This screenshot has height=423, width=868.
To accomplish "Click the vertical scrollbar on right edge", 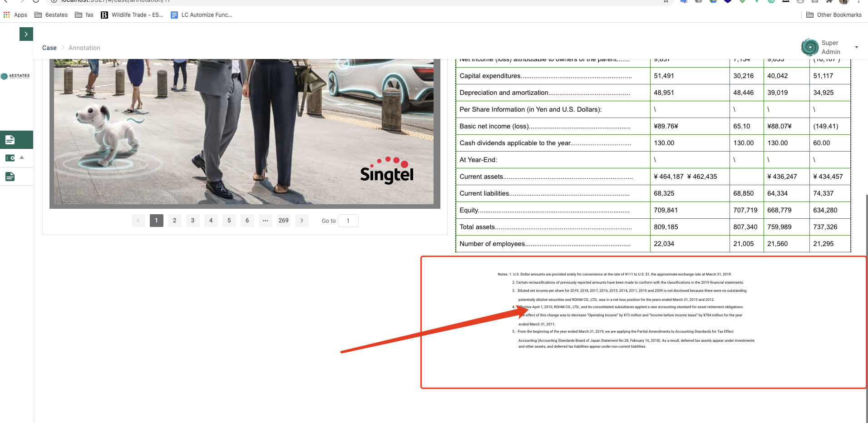I will (x=866, y=309).
